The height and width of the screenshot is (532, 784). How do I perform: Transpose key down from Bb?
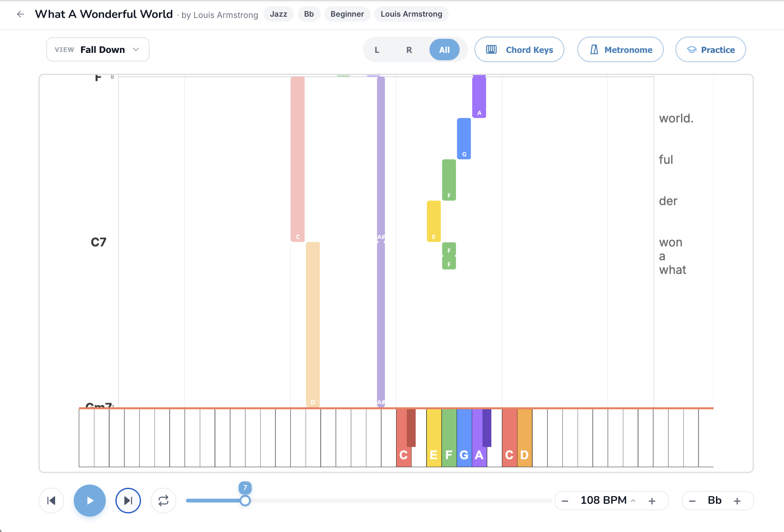[x=692, y=501]
